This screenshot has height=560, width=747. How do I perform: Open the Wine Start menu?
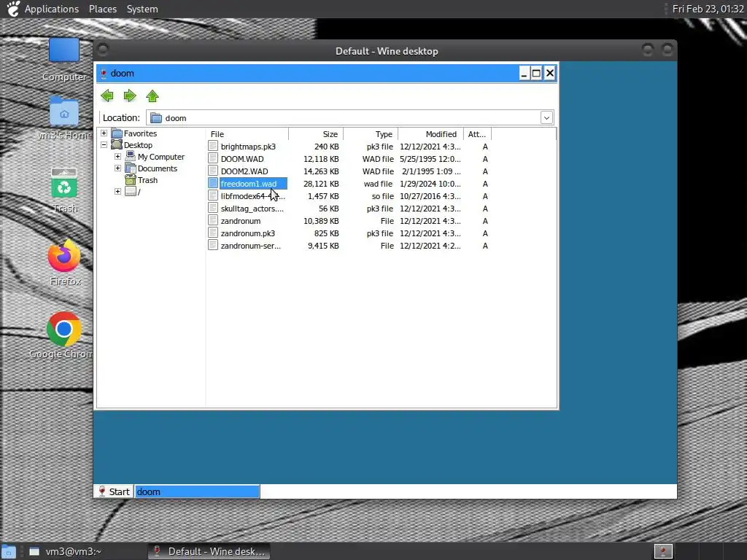point(115,491)
